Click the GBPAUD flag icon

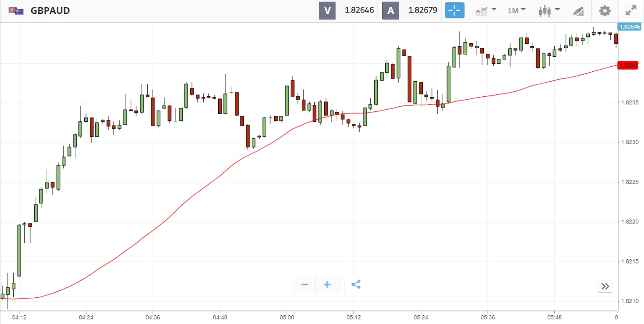pyautogui.click(x=17, y=11)
